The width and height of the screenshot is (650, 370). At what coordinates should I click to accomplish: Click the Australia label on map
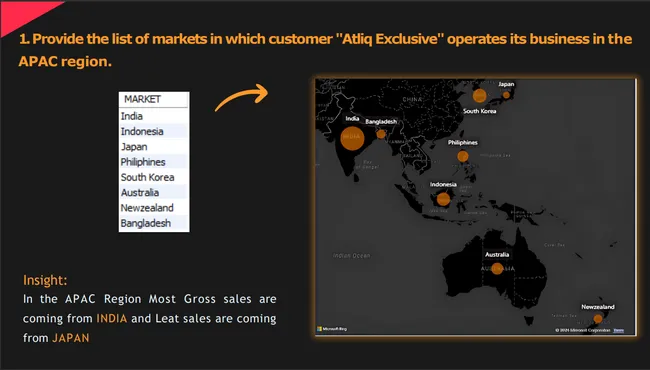(497, 254)
